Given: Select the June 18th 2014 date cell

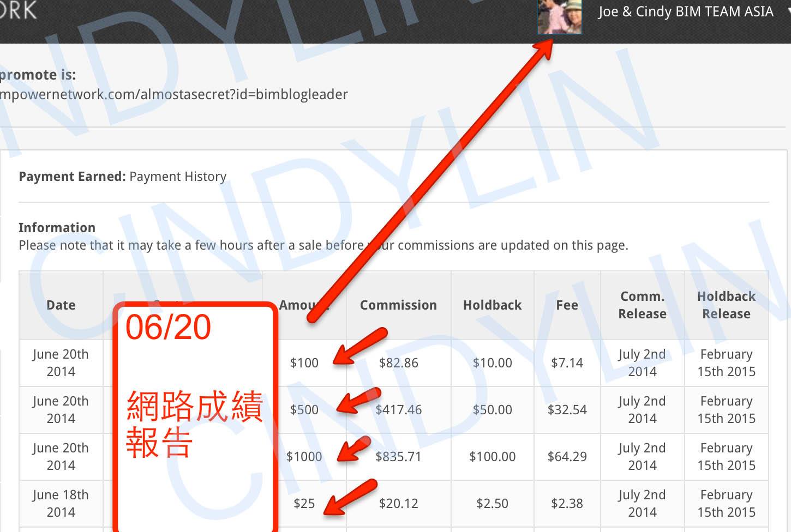Looking at the screenshot, I should click(x=61, y=503).
